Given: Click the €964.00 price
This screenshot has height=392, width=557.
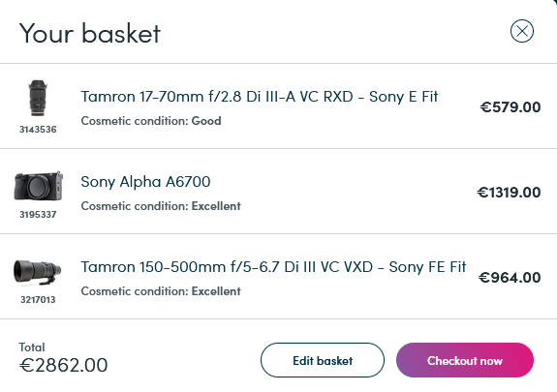Looking at the screenshot, I should click(x=510, y=278).
